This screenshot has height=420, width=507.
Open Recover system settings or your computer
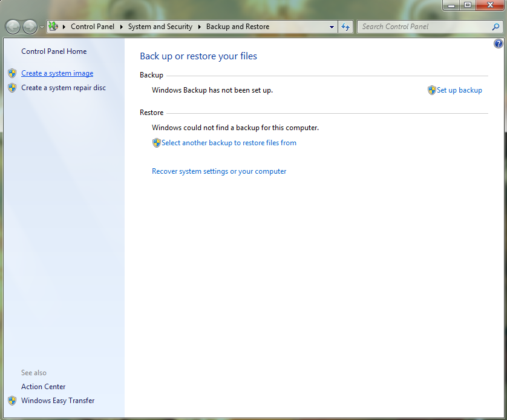coord(219,171)
